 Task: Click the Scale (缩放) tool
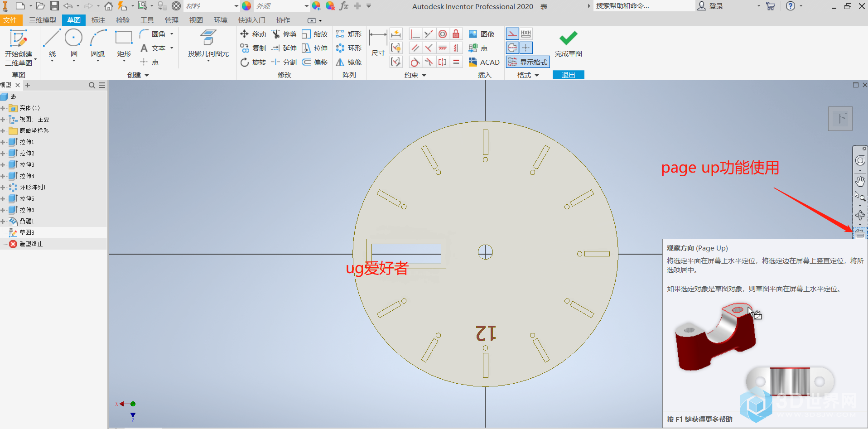pos(314,34)
